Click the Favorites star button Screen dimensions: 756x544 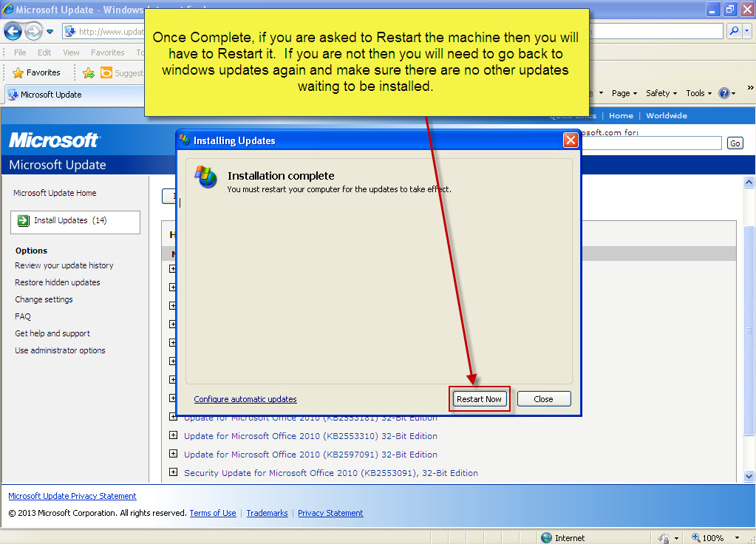click(37, 72)
